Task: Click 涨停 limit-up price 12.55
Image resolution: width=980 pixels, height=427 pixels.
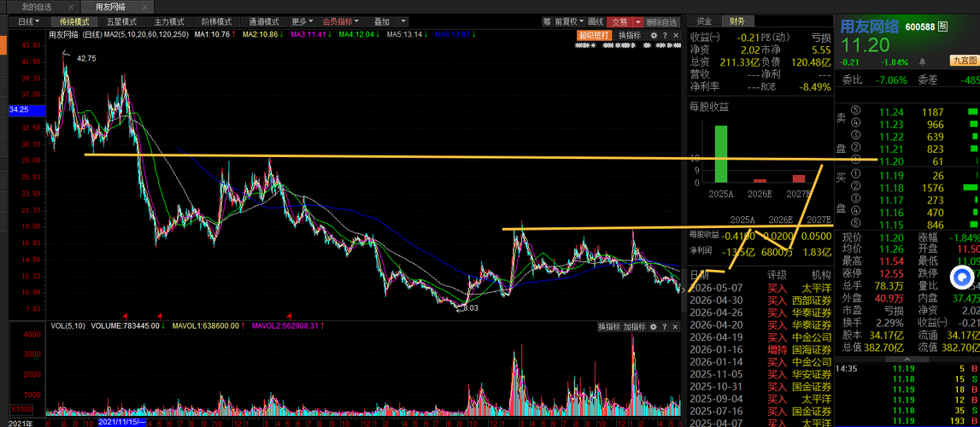Action: [x=891, y=273]
